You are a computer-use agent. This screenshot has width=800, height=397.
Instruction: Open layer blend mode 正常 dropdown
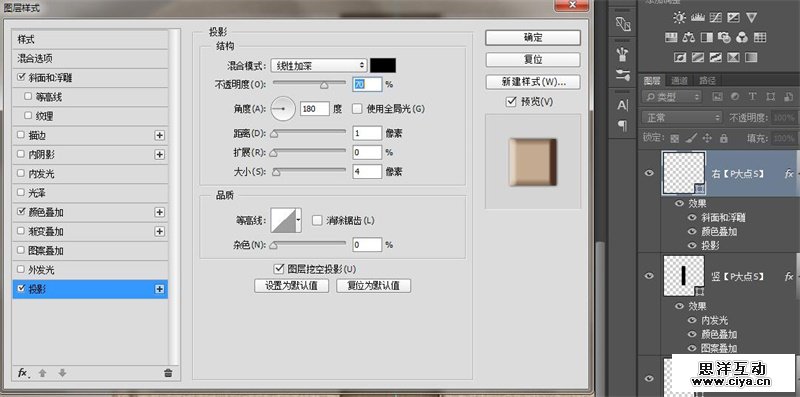click(682, 118)
